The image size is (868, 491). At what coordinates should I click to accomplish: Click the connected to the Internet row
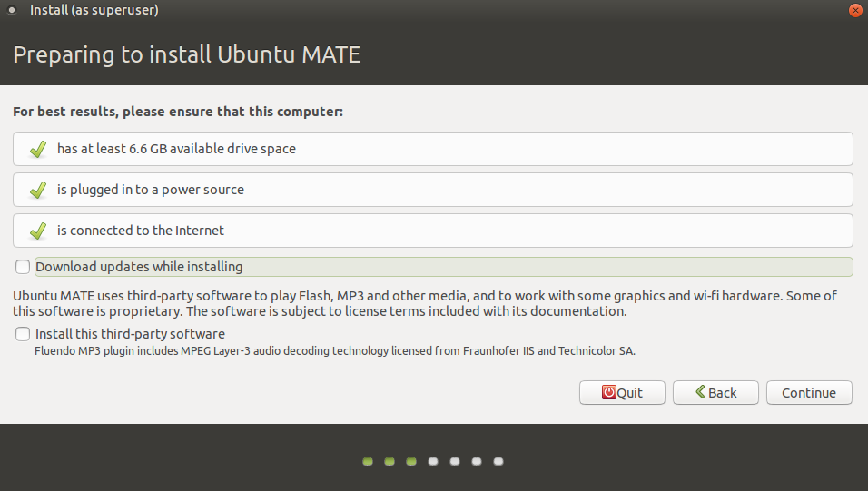(433, 231)
